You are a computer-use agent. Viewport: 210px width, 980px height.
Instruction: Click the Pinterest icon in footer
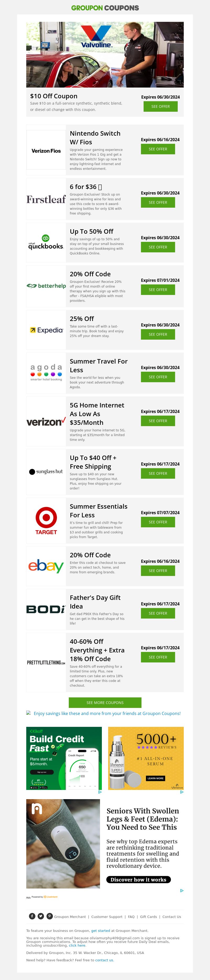(x=49, y=916)
